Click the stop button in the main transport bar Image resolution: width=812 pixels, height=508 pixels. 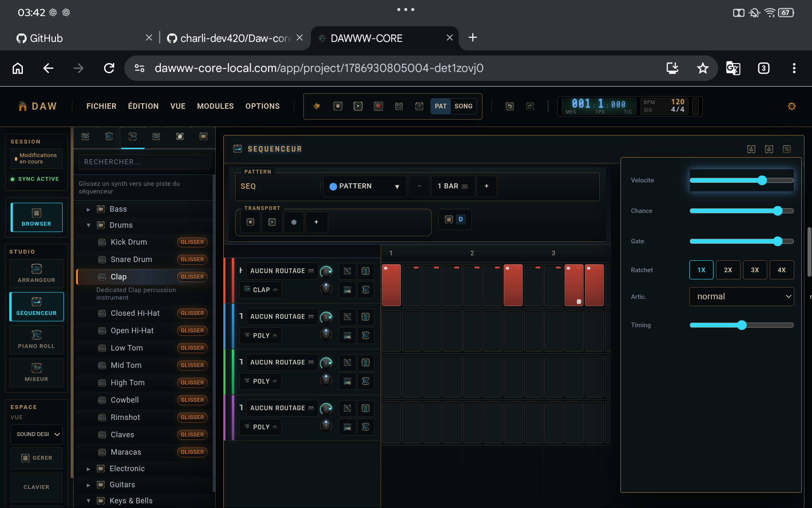point(337,106)
